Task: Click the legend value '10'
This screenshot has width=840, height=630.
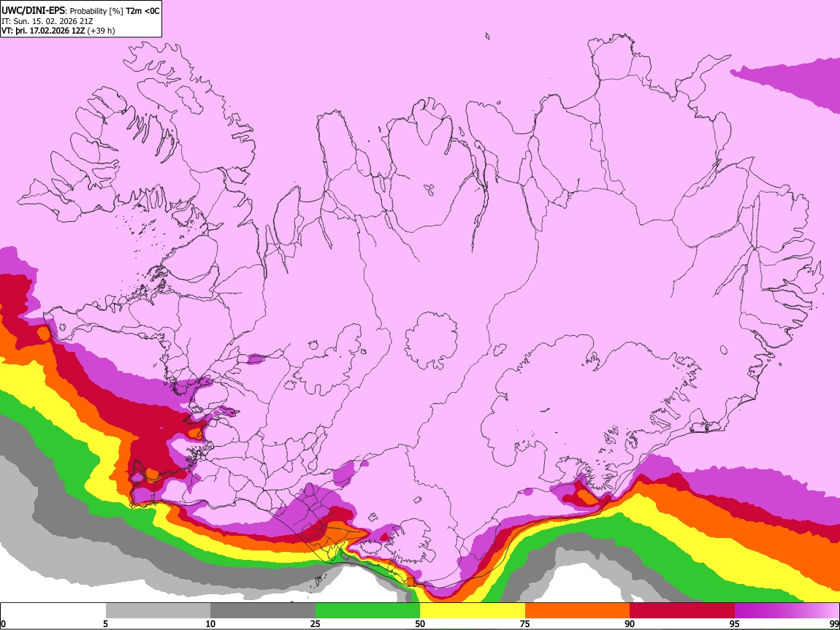Action: pos(210,623)
